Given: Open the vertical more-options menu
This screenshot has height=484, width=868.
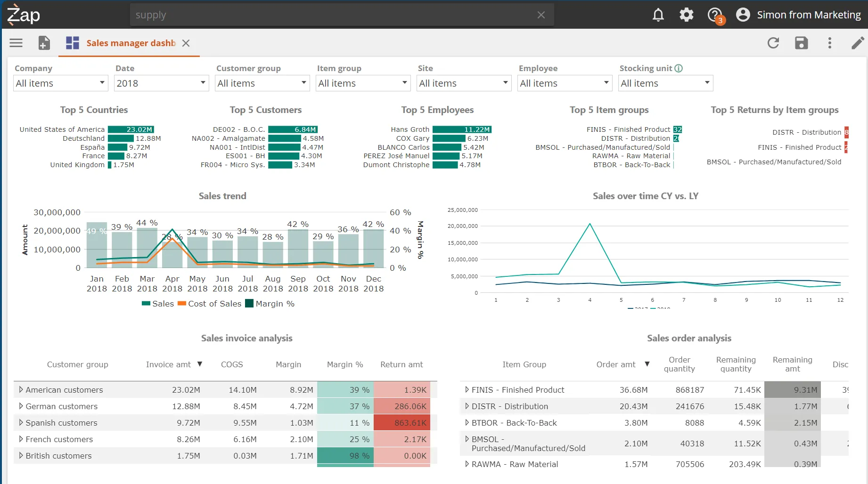Looking at the screenshot, I should 829,43.
